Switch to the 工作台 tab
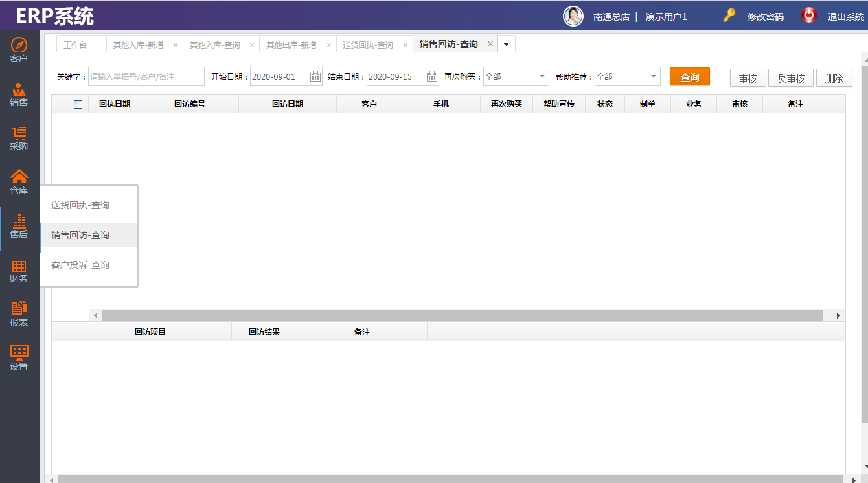This screenshot has height=483, width=868. coord(75,45)
